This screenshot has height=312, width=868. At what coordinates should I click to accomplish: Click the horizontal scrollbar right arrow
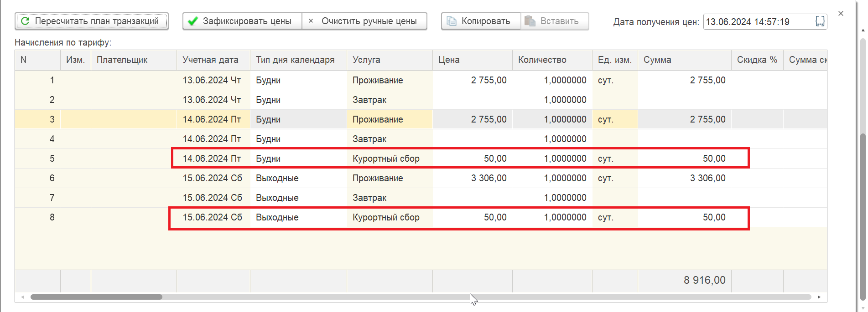point(819,297)
